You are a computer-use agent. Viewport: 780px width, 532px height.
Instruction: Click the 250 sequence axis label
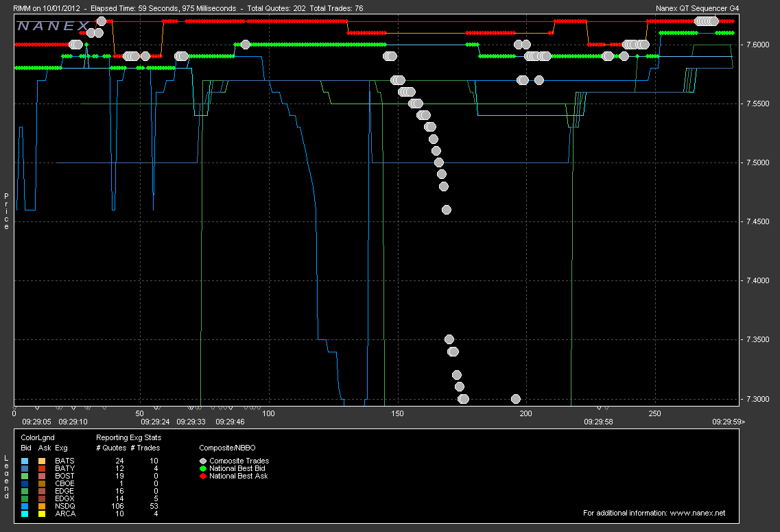(x=654, y=413)
